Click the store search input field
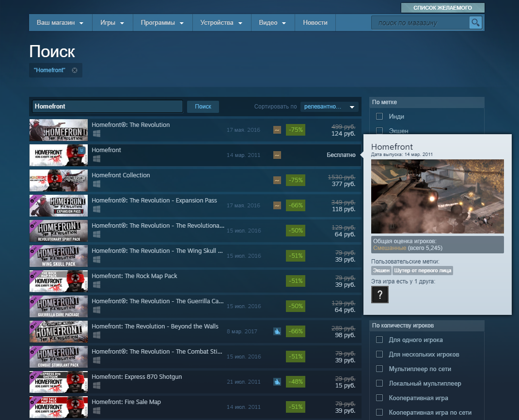This screenshot has height=420, width=519. click(420, 23)
